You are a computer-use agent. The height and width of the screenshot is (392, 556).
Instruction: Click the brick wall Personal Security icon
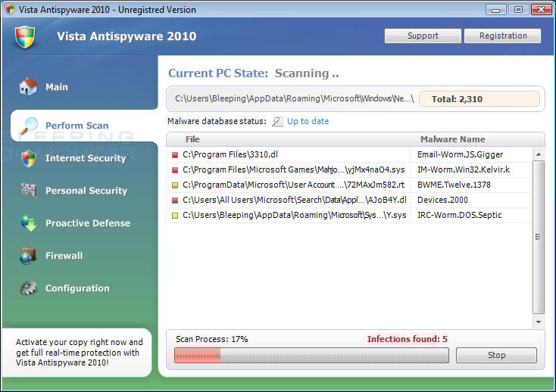click(28, 191)
